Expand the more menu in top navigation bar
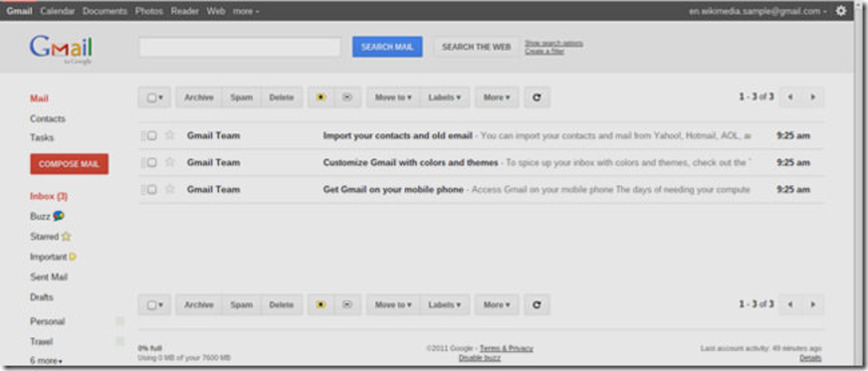Viewport: 868px width, 371px height. (x=246, y=11)
